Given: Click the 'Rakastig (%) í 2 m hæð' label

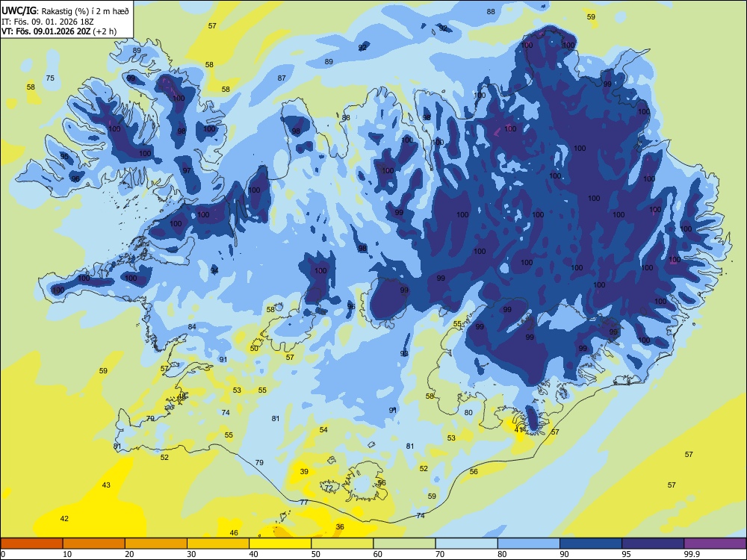Looking at the screenshot, I should tap(85, 10).
